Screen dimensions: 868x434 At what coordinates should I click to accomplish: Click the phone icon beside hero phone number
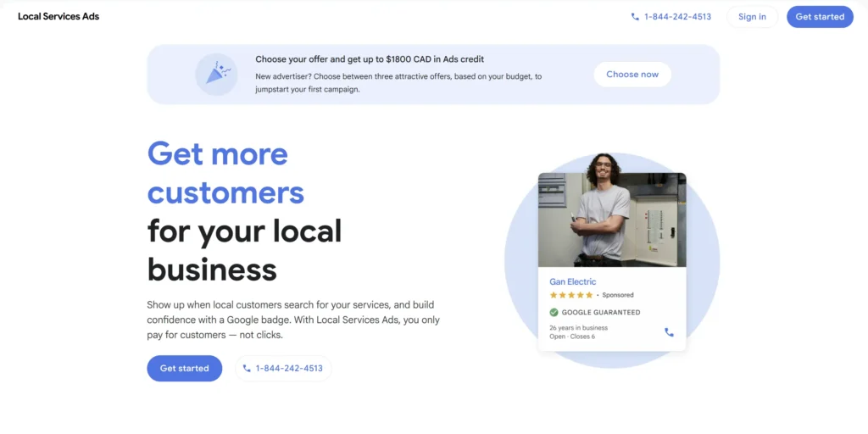tap(247, 368)
